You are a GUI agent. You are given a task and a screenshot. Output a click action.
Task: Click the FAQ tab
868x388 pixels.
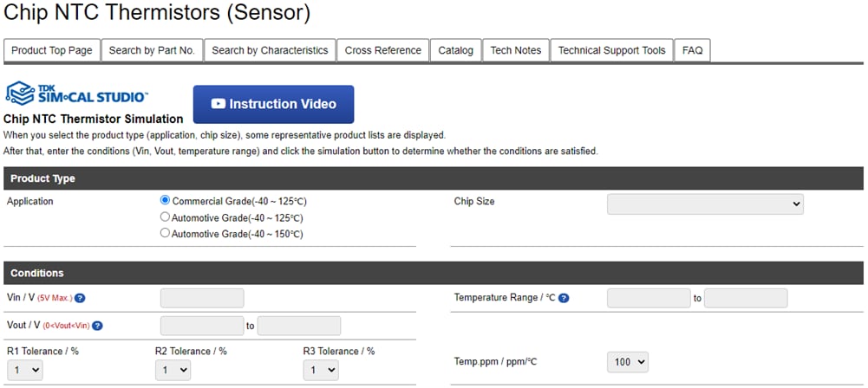click(x=692, y=50)
